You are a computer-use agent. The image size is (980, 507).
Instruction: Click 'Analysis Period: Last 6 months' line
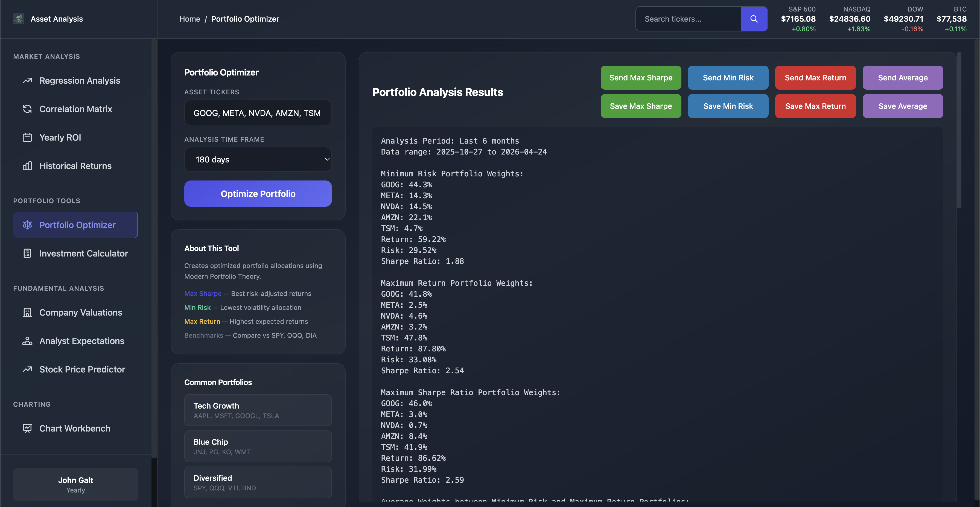(450, 141)
